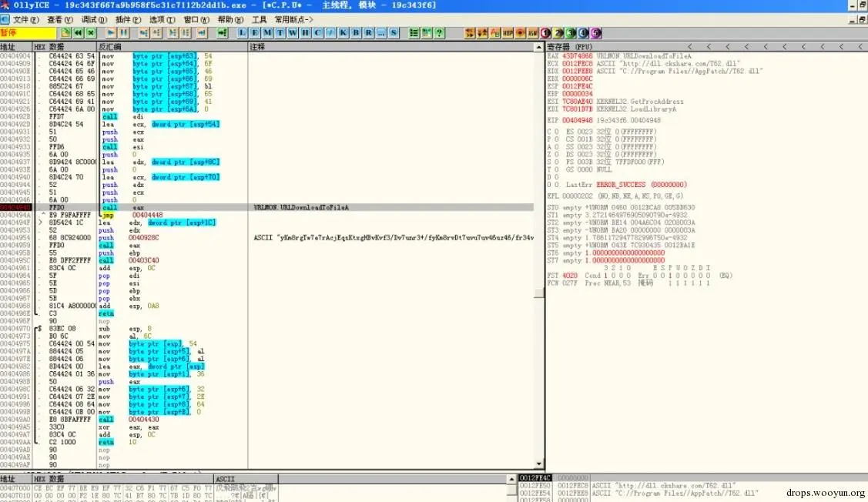Open the Log window (L) button

click(x=242, y=32)
